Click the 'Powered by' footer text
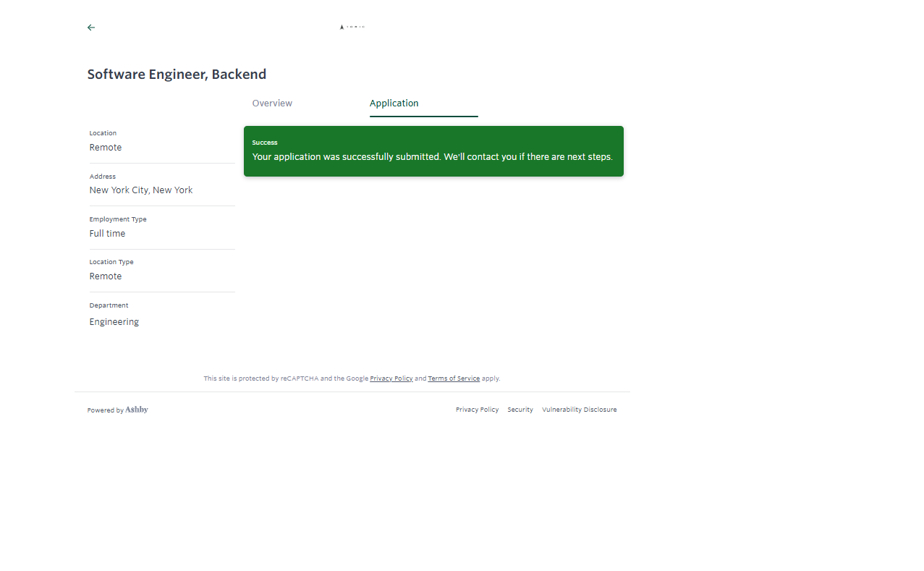Image resolution: width=924 pixels, height=571 pixels. point(106,410)
